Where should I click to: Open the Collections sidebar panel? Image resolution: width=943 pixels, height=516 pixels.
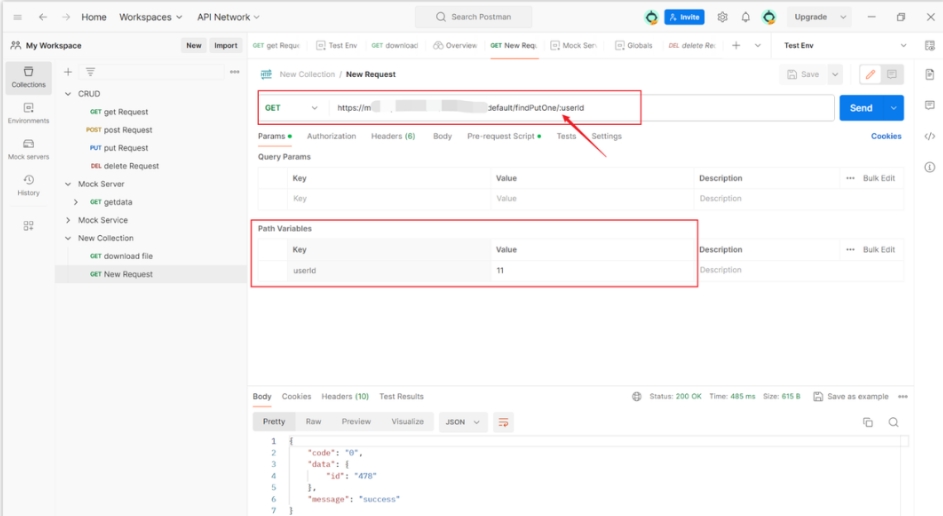coord(28,76)
